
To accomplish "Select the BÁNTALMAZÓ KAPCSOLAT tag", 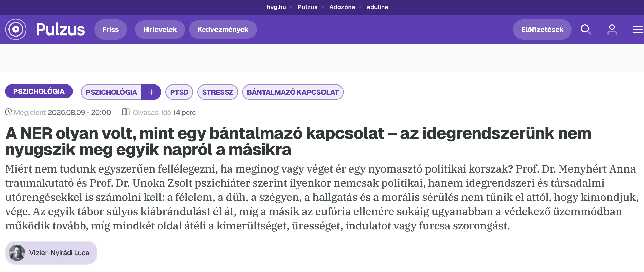I will [293, 92].
